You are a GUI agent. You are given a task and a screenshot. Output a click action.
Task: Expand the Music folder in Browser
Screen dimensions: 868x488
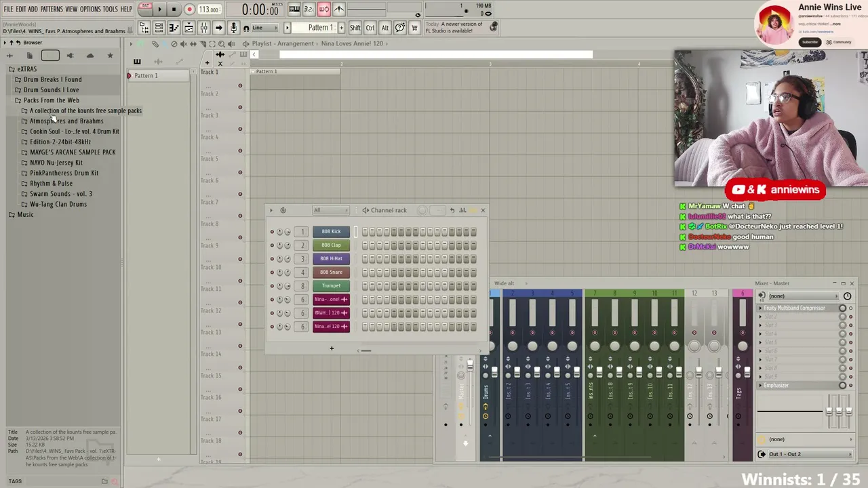point(25,215)
